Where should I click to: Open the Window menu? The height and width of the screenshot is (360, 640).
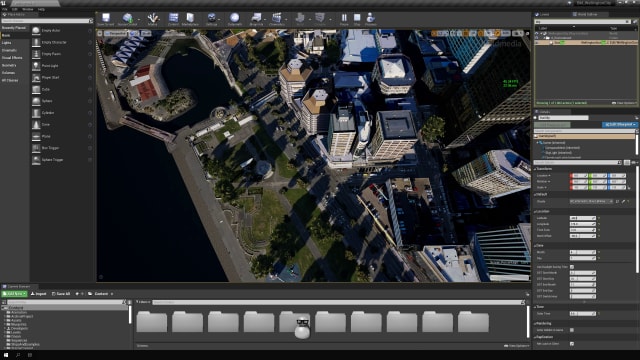(x=27, y=9)
